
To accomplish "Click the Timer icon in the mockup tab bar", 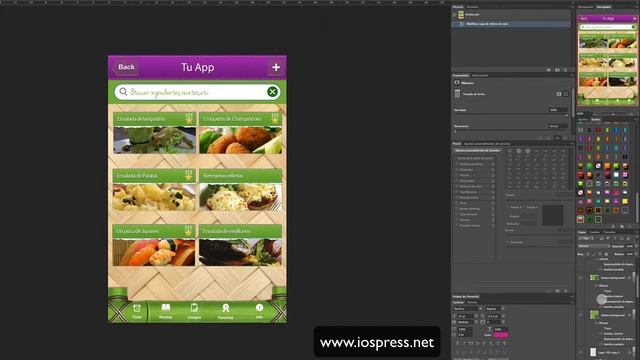I will (x=137, y=308).
